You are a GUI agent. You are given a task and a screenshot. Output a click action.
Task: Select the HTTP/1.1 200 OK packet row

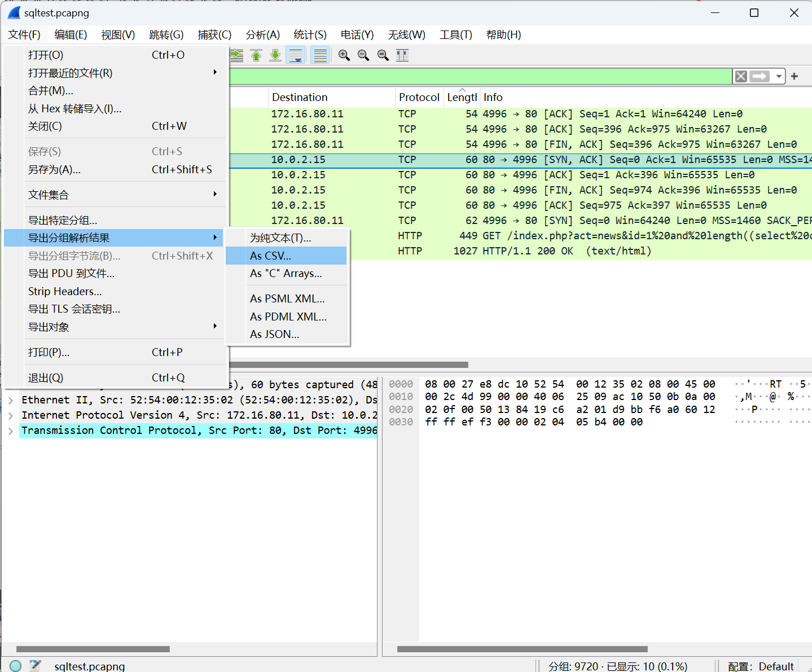coord(520,251)
